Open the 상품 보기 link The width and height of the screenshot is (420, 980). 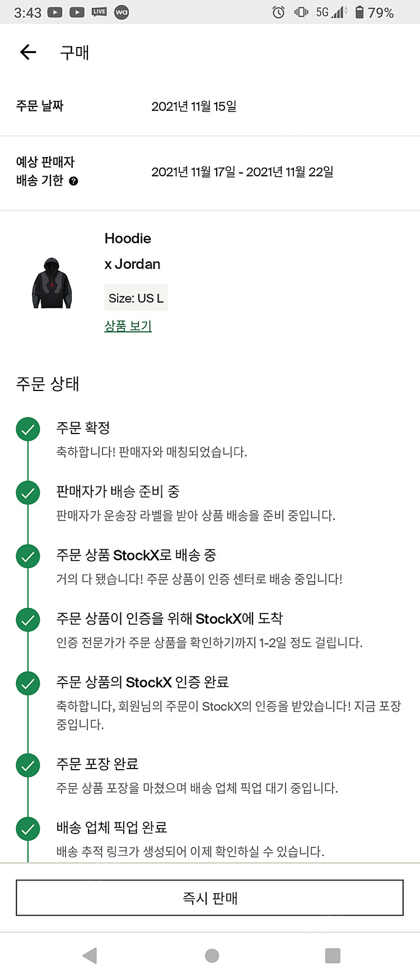pos(128,326)
